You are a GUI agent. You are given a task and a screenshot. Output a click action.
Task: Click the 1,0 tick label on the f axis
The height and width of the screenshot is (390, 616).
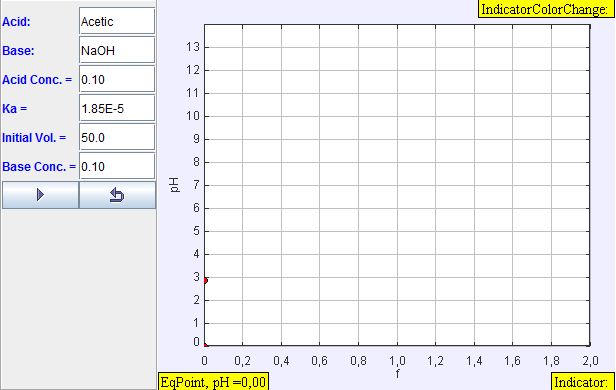click(x=397, y=360)
